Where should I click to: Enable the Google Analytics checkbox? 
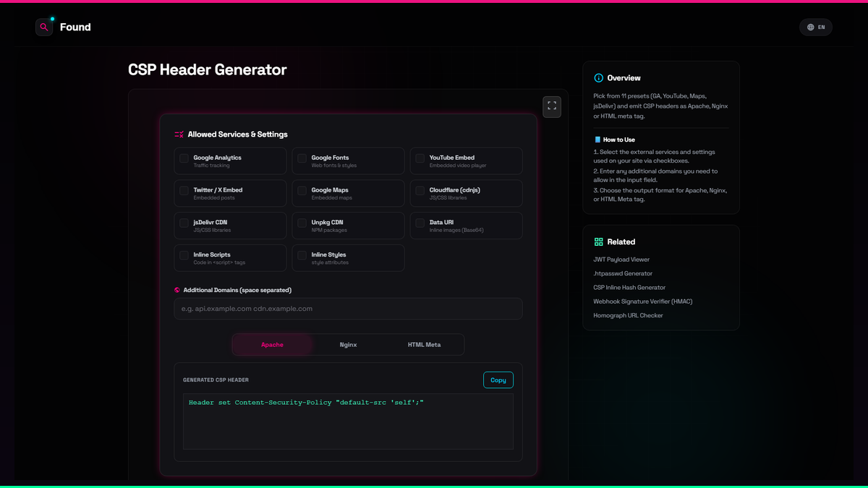click(184, 158)
